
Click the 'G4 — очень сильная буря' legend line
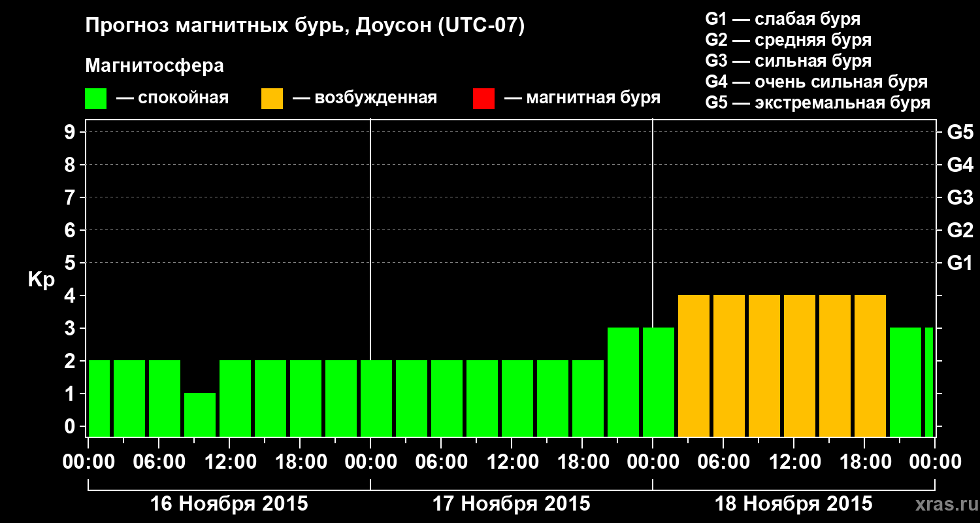817,82
